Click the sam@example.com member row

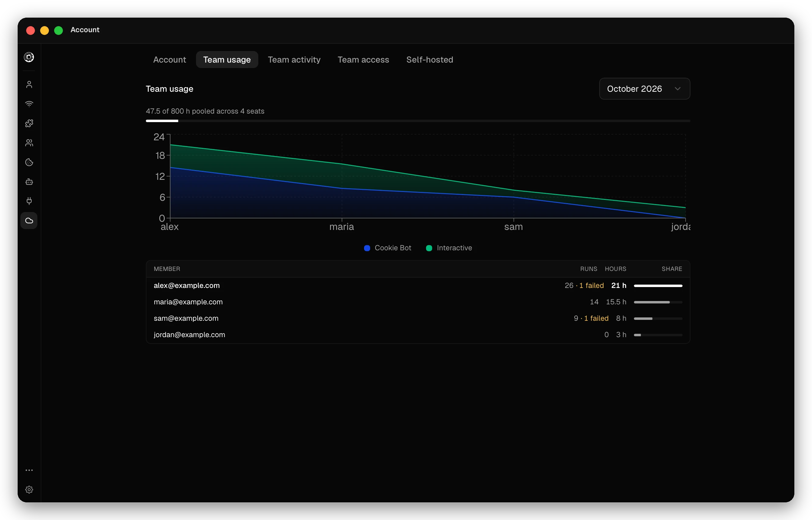(418, 318)
